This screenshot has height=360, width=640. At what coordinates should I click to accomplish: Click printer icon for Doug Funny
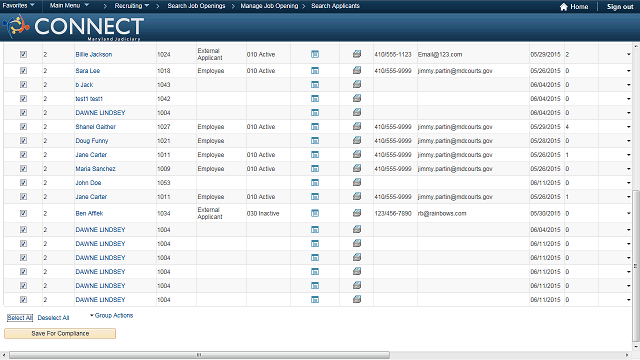(x=357, y=140)
